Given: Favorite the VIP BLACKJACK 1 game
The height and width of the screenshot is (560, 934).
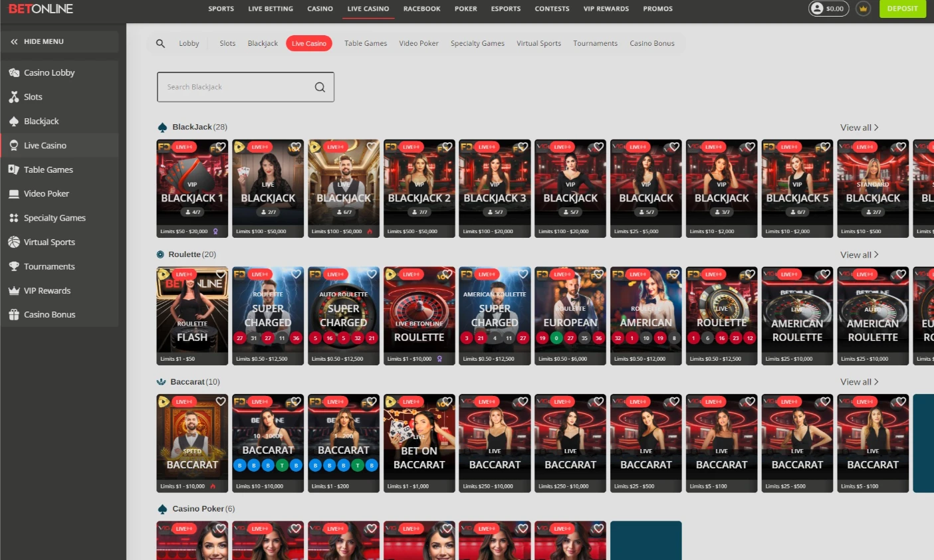Looking at the screenshot, I should coord(220,147).
